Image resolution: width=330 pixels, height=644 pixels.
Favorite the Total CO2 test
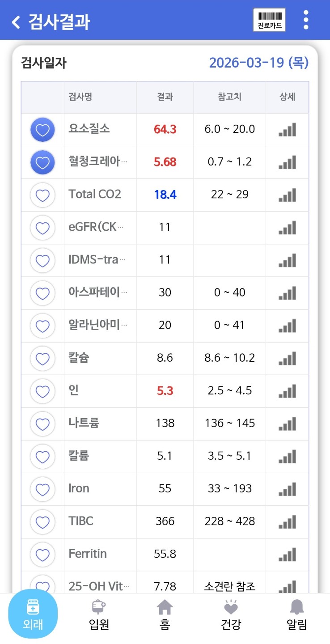pos(42,195)
